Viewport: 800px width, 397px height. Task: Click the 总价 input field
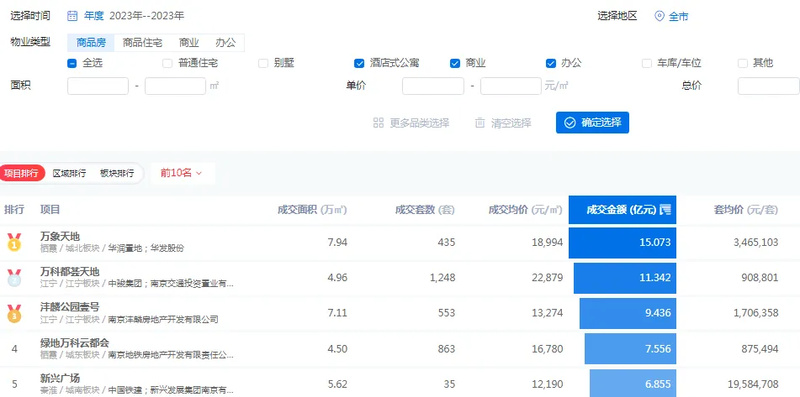(769, 86)
